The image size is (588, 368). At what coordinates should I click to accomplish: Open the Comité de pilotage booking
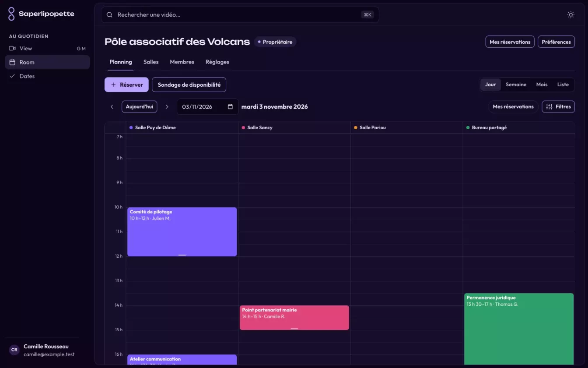[182, 232]
